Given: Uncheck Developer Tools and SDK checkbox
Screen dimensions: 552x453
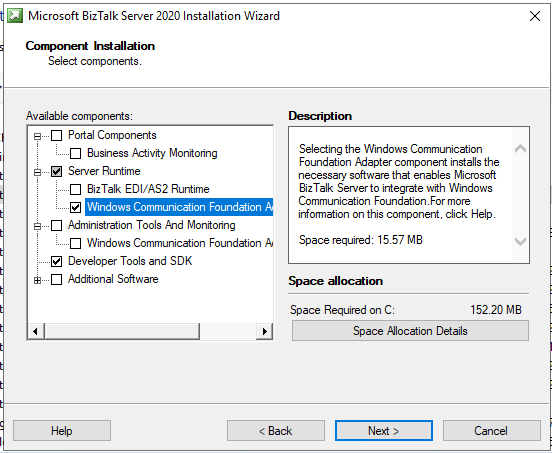Looking at the screenshot, I should pyautogui.click(x=57, y=261).
